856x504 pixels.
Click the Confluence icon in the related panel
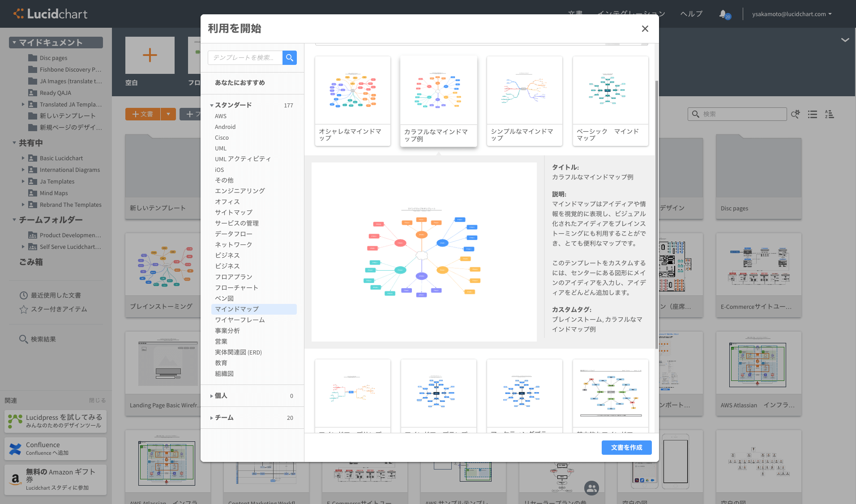pos(15,448)
